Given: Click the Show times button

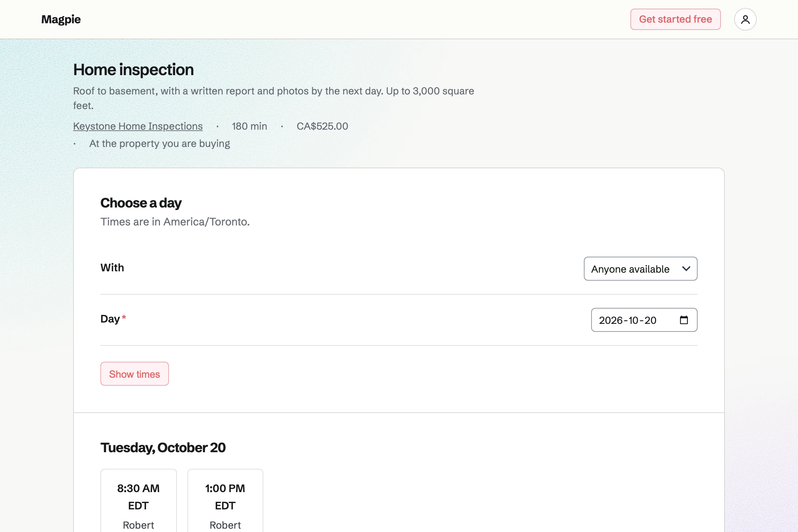Looking at the screenshot, I should [x=134, y=374].
